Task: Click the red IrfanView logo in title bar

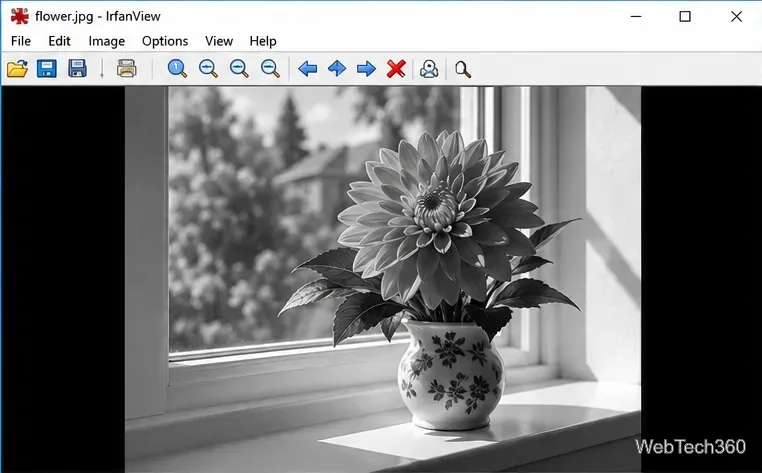Action: pos(19,16)
